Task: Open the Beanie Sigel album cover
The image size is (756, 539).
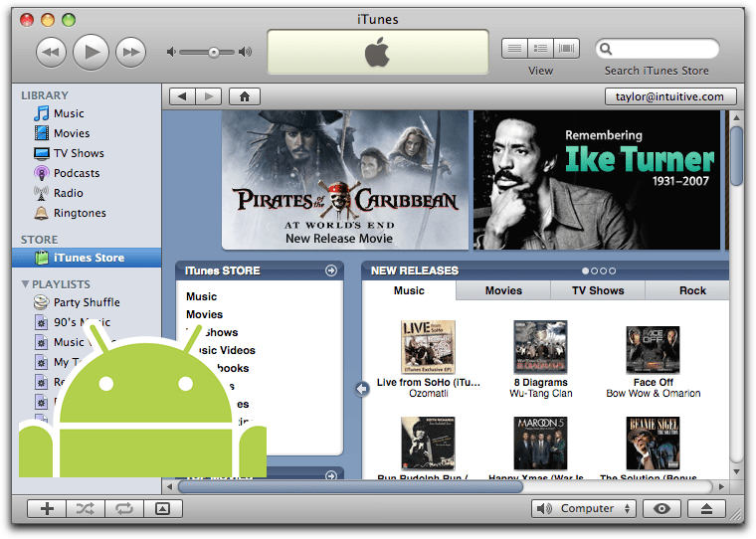Action: coord(653,444)
